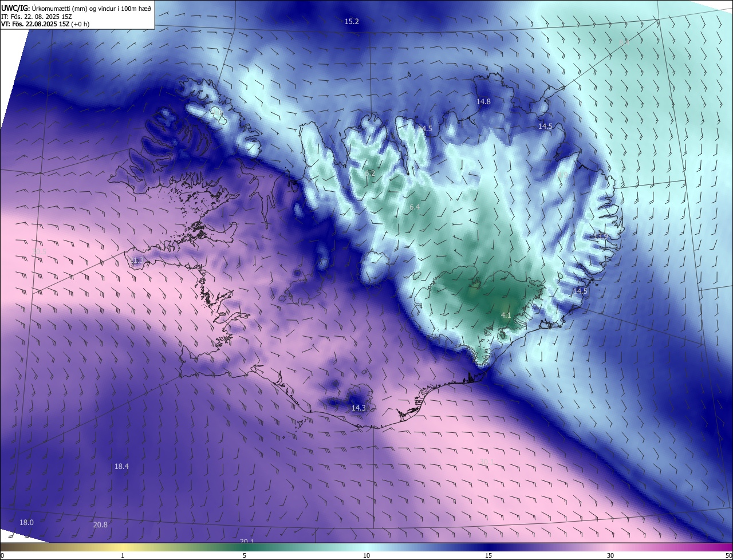733x560 pixels.
Task: Click the faint 30.5 value over the western ocean
Action: [40, 251]
